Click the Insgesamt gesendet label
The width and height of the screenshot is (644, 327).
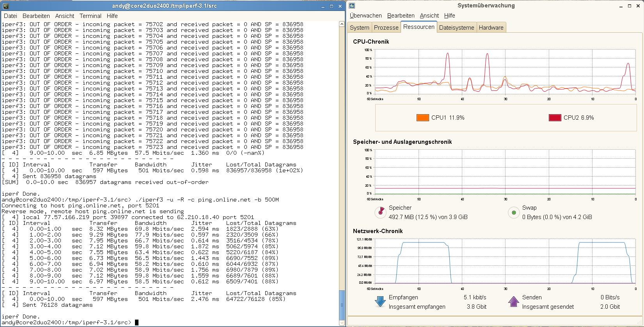[548, 307]
